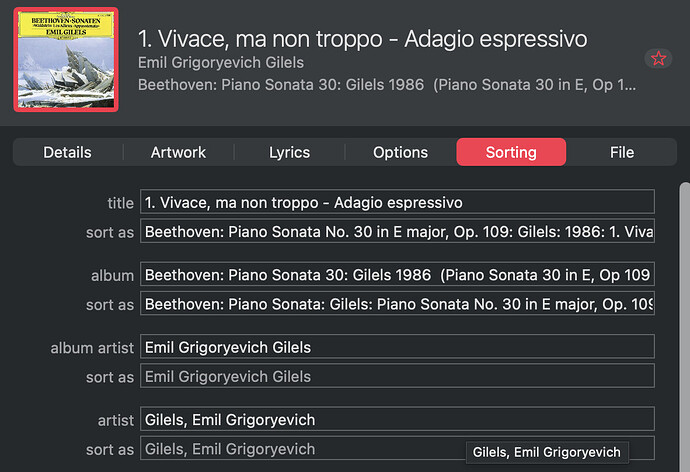Click the header album line Piano Sonata 30
The image size is (690, 472).
(386, 85)
